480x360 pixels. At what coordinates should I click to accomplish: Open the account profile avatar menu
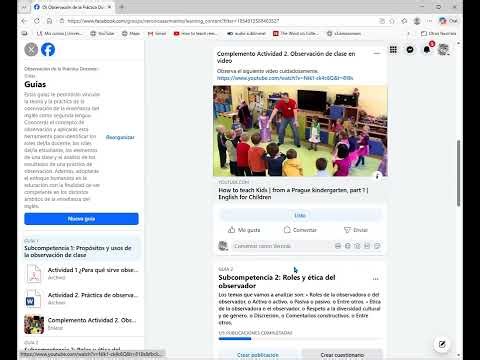pyautogui.click(x=443, y=50)
